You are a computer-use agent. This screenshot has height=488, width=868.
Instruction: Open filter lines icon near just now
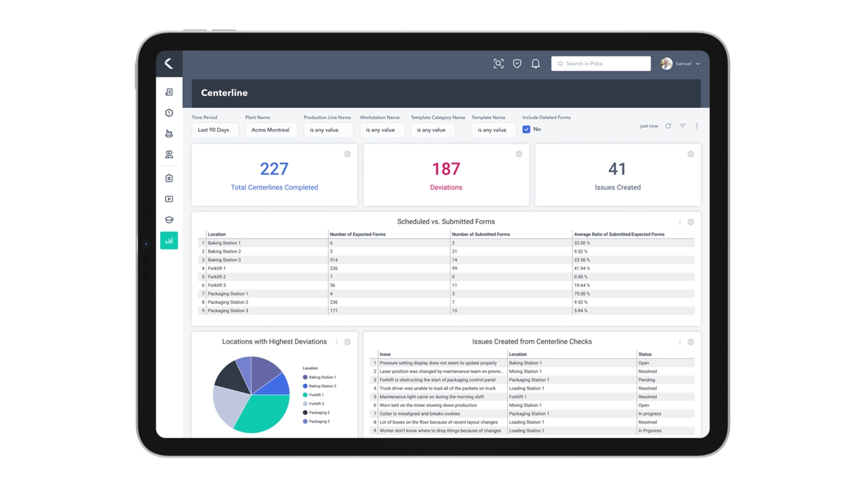click(683, 126)
